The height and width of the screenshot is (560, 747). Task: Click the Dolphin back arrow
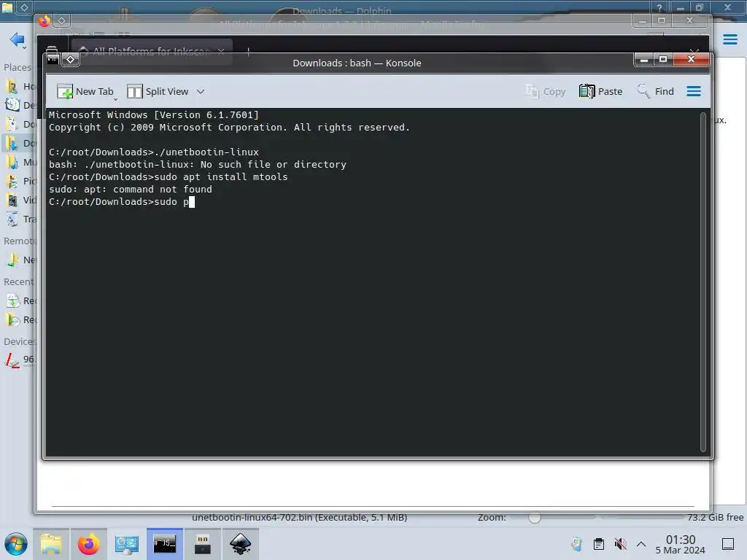16,39
